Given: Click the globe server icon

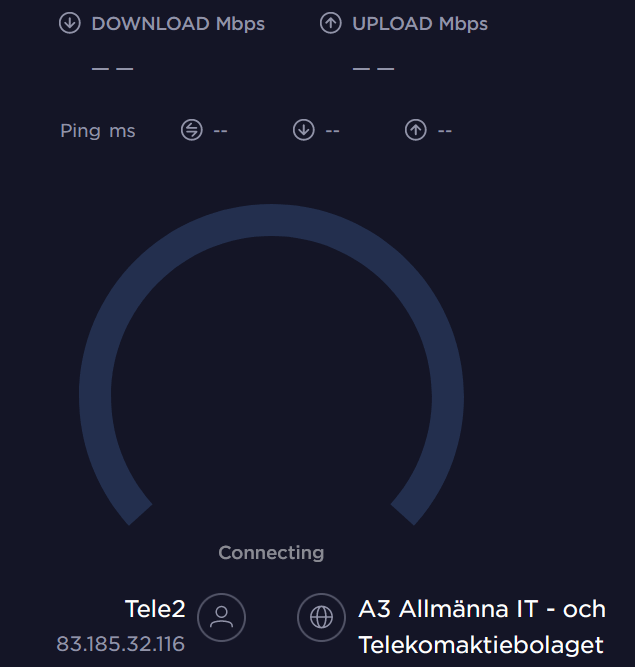Looking at the screenshot, I should click(321, 617).
